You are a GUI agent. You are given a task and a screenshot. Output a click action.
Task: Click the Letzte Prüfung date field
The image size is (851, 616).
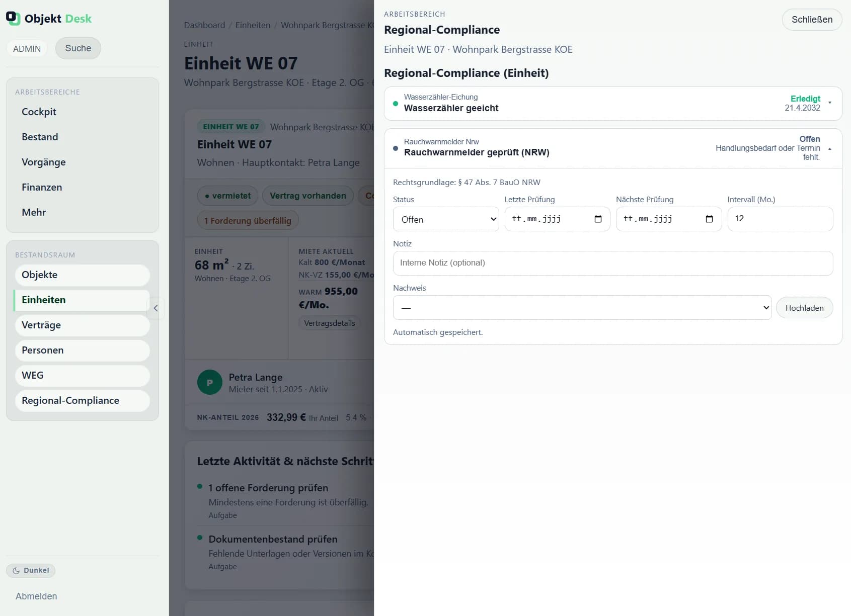557,219
